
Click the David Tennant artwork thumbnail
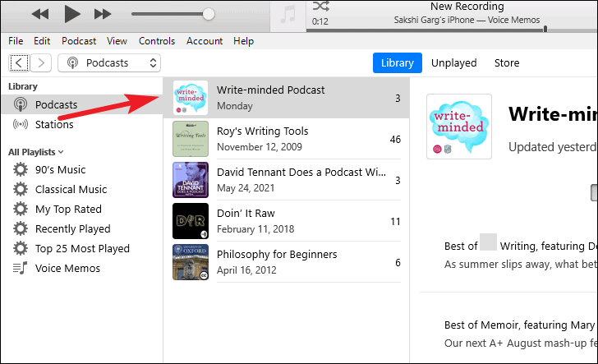pos(191,180)
